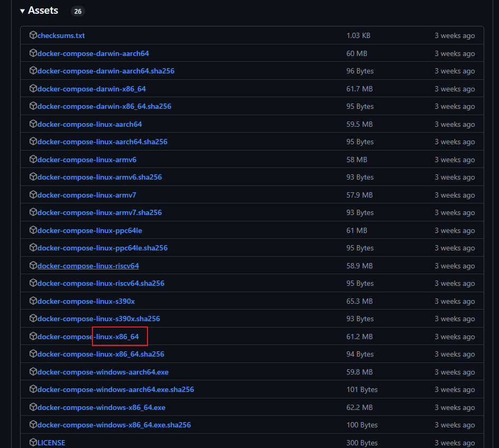The width and height of the screenshot is (499, 448).
Task: Open docker-compose-linux-ppc64le.sha256 link
Action: tap(103, 248)
